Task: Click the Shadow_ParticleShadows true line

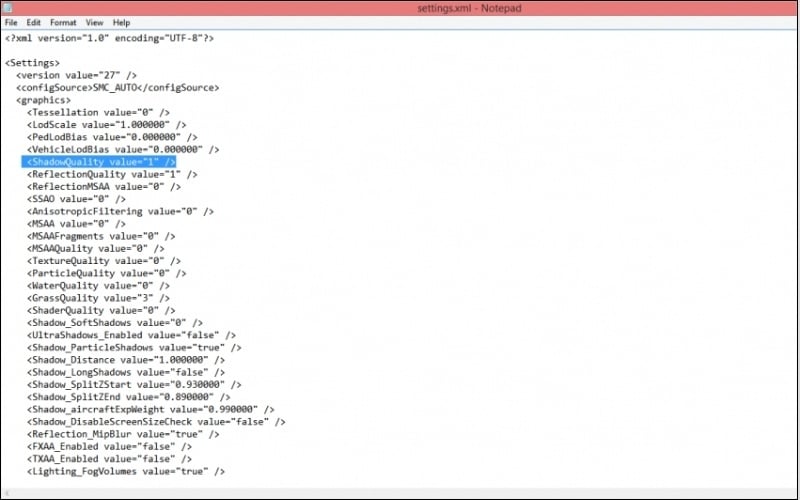Action: [134, 347]
